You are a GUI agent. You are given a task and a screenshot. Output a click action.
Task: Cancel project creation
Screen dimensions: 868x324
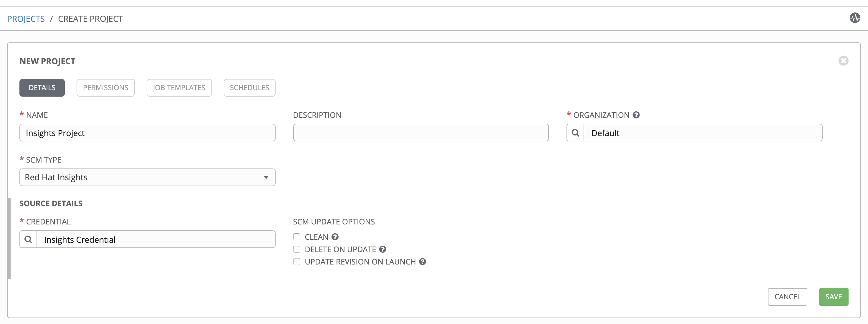pyautogui.click(x=787, y=297)
